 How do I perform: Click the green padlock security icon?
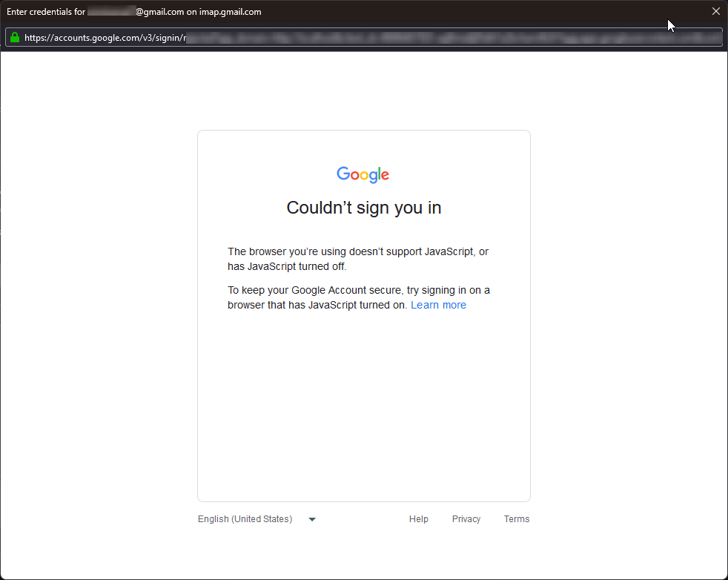click(15, 37)
